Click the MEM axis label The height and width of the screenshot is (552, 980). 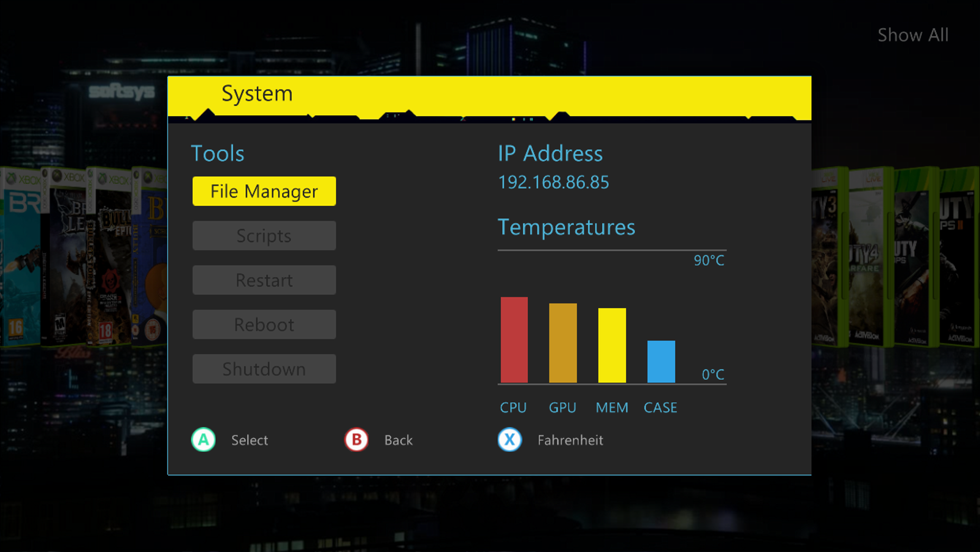tap(612, 408)
